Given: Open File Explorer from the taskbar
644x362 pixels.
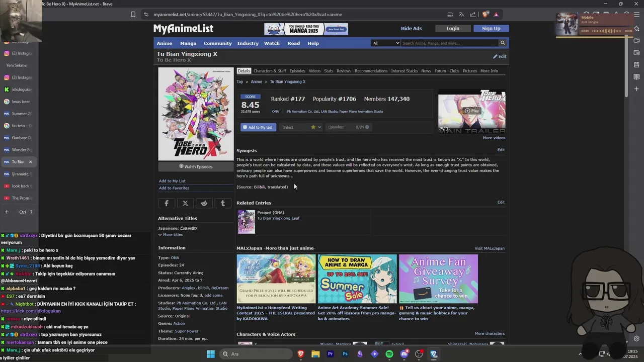Looking at the screenshot, I should 315,354.
